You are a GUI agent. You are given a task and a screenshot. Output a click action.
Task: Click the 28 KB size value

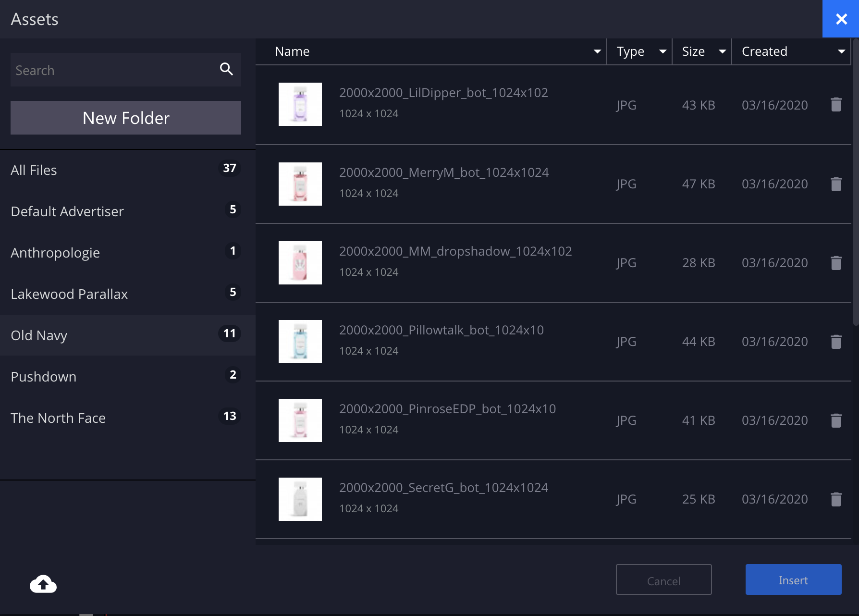tap(699, 263)
